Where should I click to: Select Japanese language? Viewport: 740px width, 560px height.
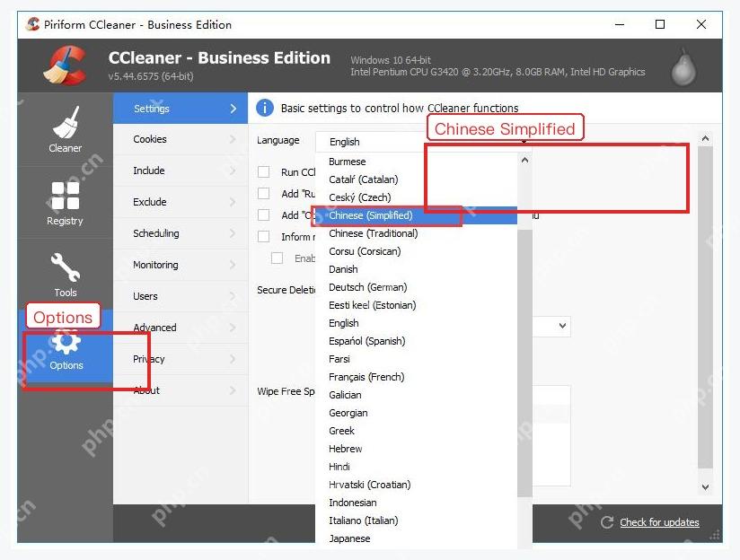417,538
